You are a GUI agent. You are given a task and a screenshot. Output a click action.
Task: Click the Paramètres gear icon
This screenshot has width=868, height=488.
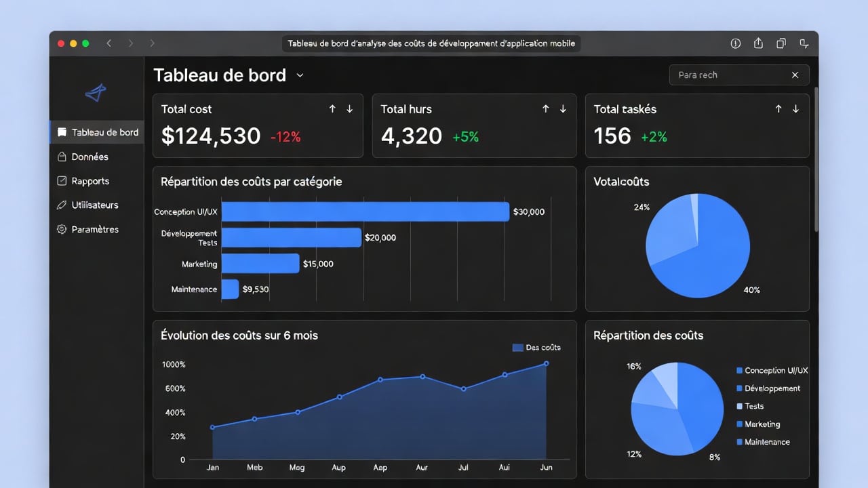click(62, 229)
